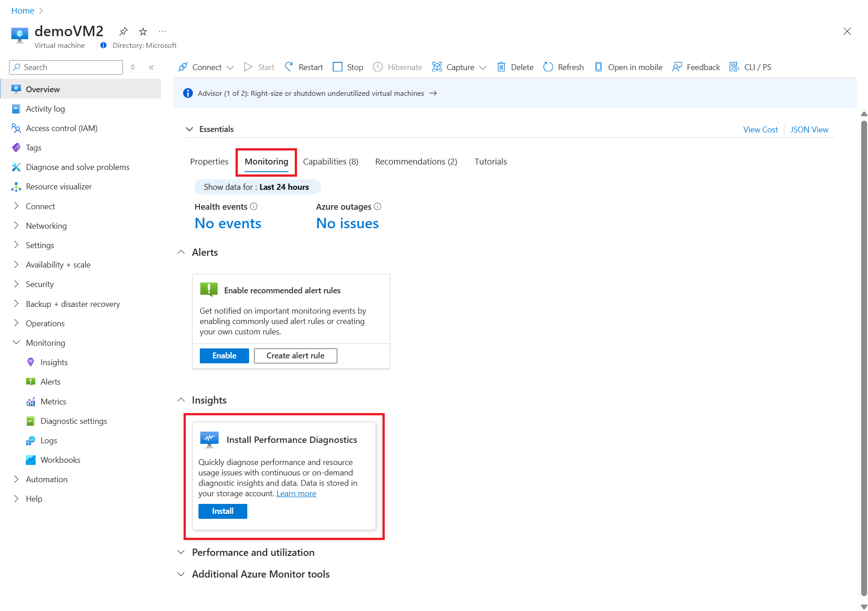Collapse the sidebar with double chevron
868x611 pixels.
[x=151, y=67]
